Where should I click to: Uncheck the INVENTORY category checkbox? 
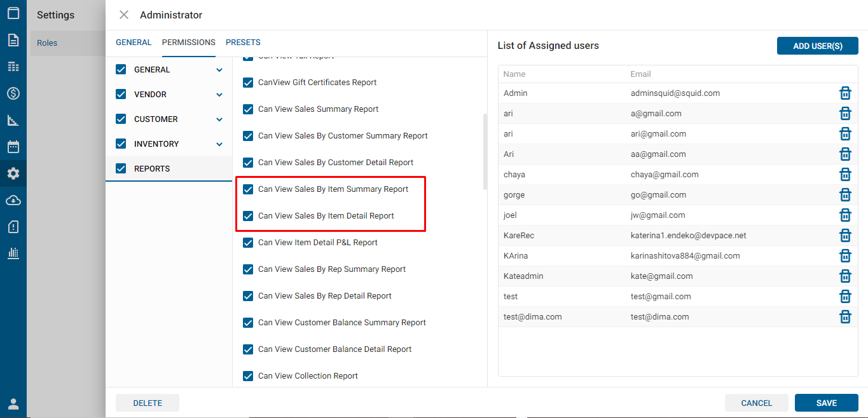point(121,144)
